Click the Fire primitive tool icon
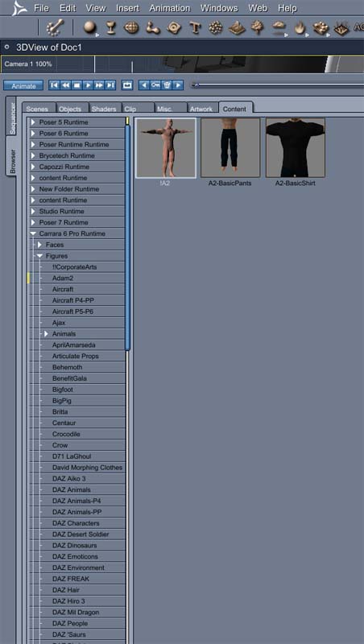Viewport: 364px width, 644px height. (300, 28)
